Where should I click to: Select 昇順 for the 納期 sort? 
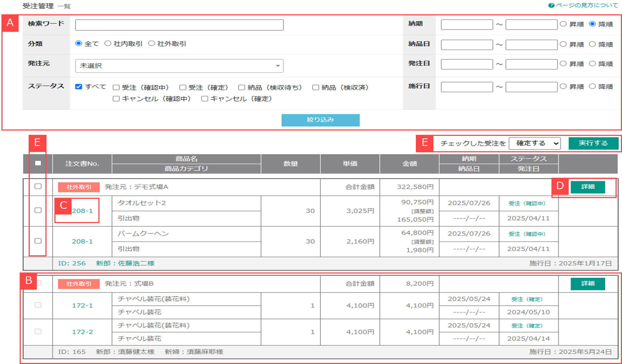point(563,24)
